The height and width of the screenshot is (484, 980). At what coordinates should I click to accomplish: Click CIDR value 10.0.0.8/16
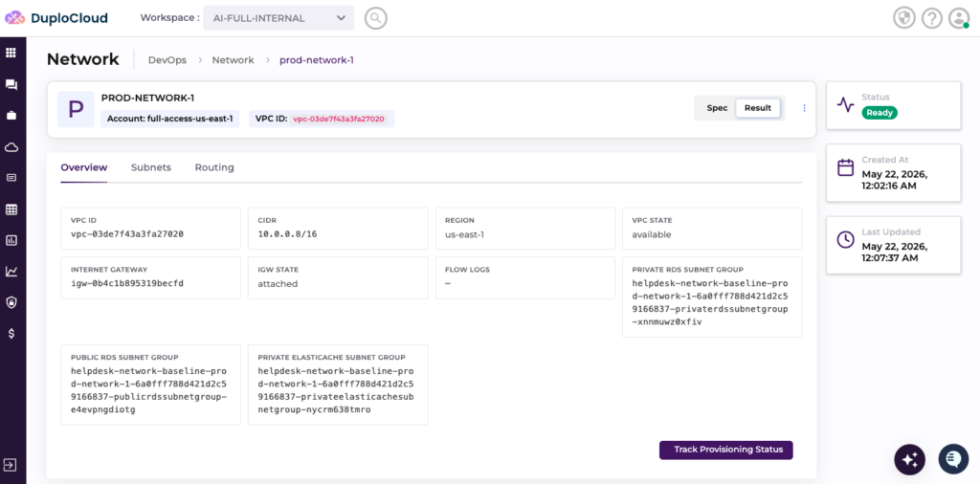click(287, 234)
